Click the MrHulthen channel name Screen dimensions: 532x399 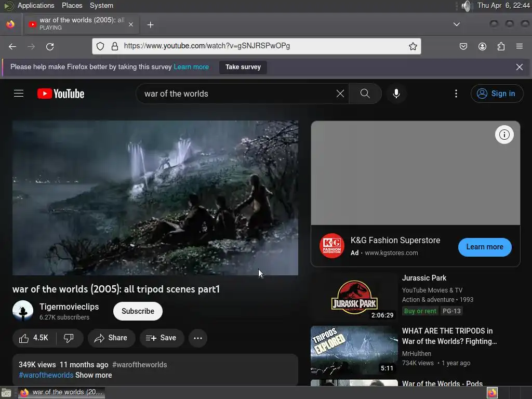coord(416,353)
